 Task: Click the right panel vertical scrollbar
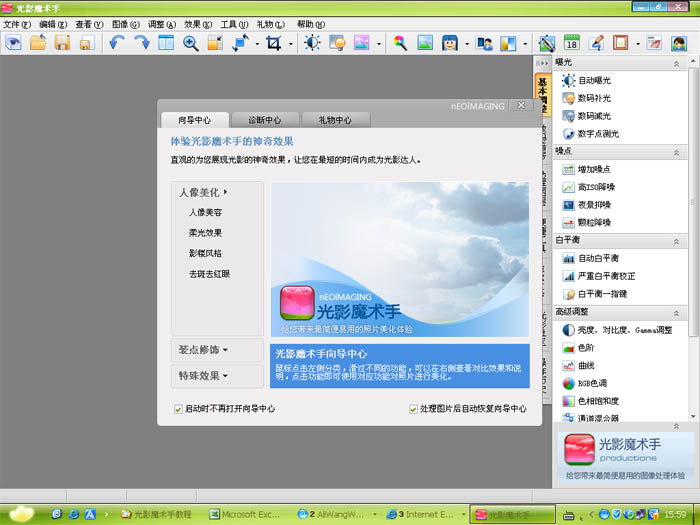pos(693,201)
